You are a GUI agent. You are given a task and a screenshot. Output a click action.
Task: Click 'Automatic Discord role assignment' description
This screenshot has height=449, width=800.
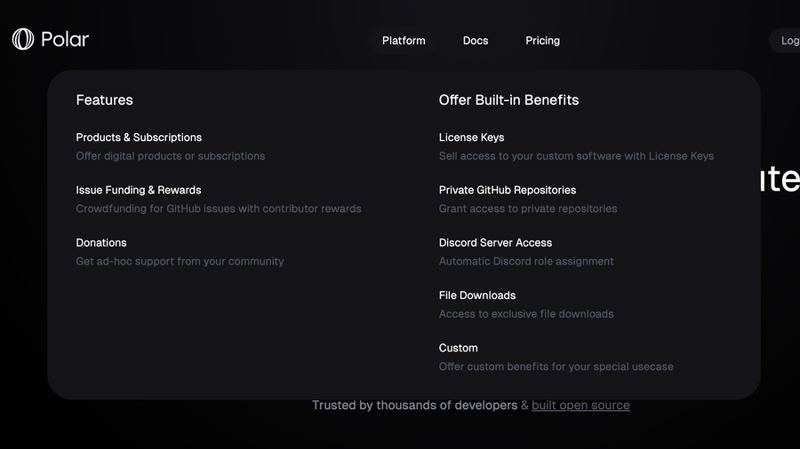526,261
